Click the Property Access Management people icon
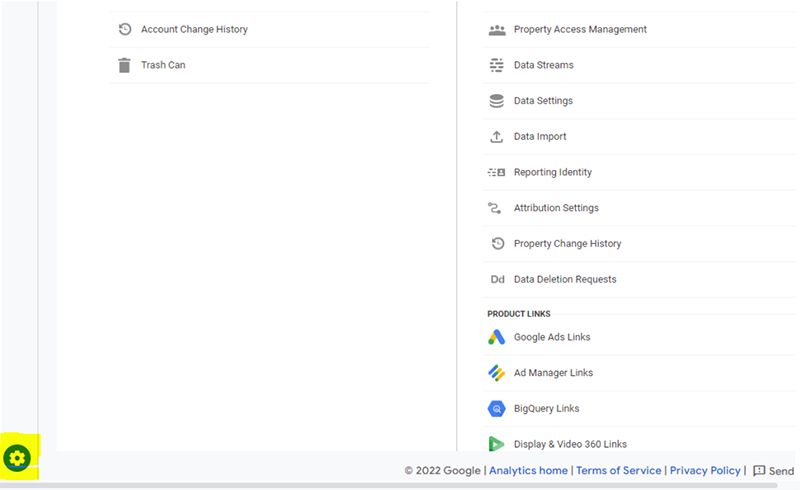Viewport: 800px width, 490px height. tap(497, 30)
